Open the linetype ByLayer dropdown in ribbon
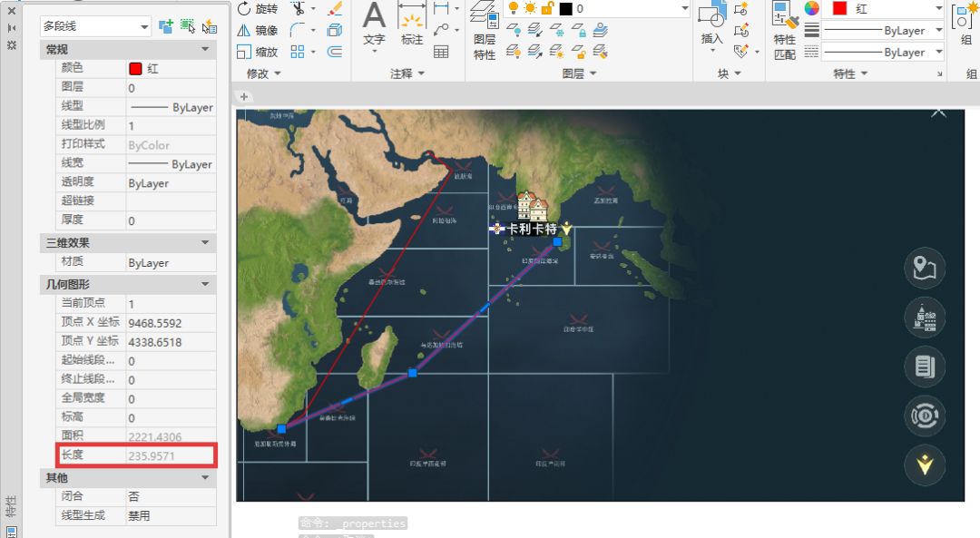The height and width of the screenshot is (538, 980). tap(939, 52)
